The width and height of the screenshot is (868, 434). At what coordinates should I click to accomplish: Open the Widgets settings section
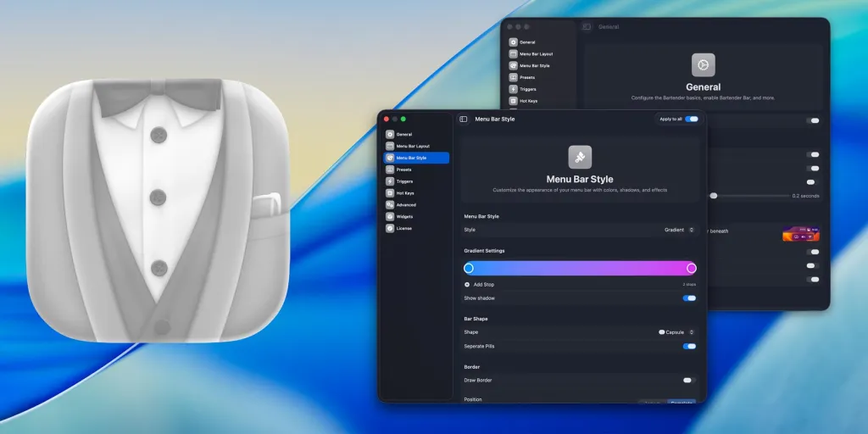[x=404, y=217]
